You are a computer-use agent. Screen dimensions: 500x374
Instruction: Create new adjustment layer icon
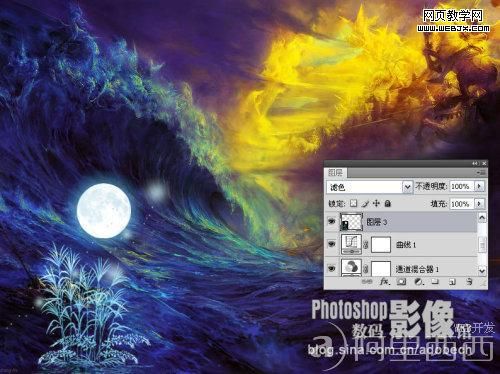coord(419,282)
